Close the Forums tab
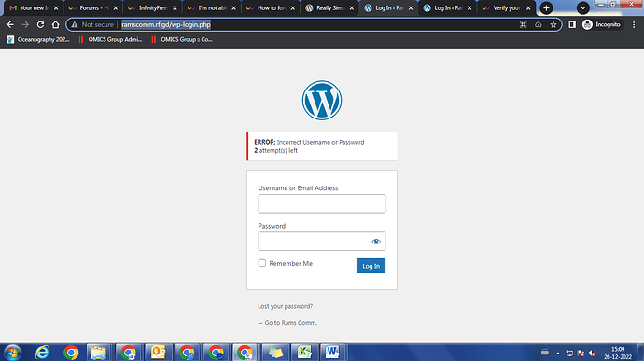This screenshot has height=361, width=644. pyautogui.click(x=116, y=7)
